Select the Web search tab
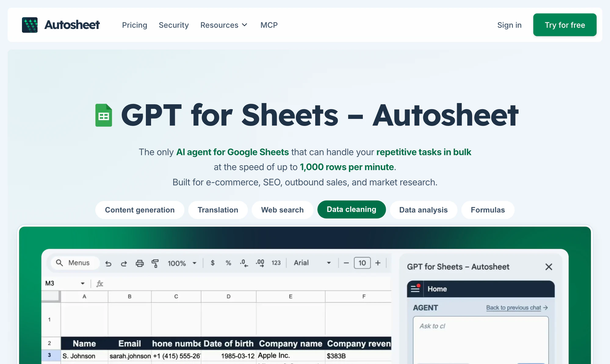The height and width of the screenshot is (364, 610). pyautogui.click(x=283, y=210)
